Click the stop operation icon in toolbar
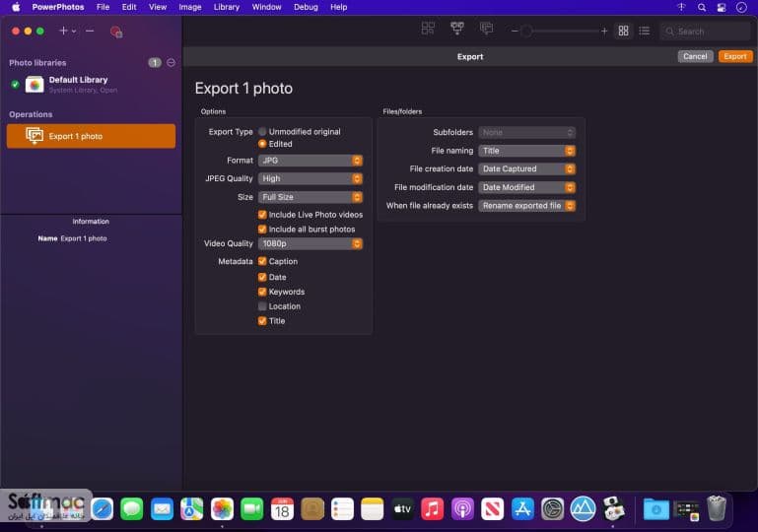The width and height of the screenshot is (758, 532). click(x=116, y=32)
